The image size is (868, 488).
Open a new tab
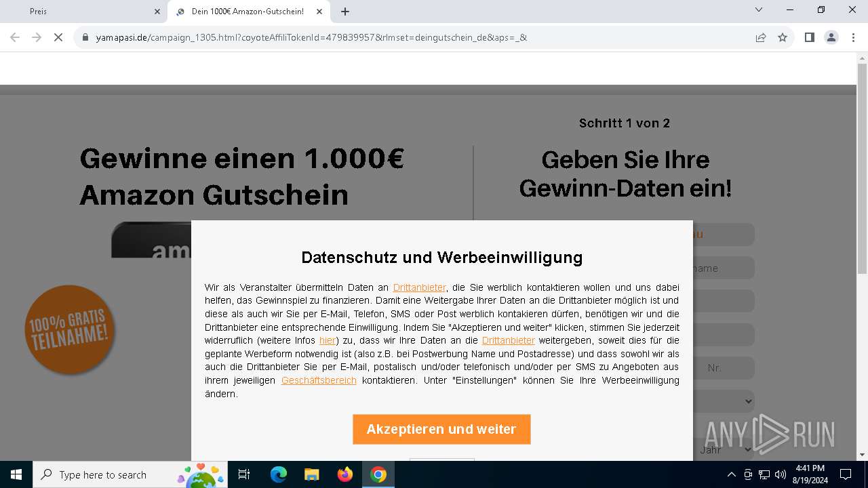(x=345, y=12)
